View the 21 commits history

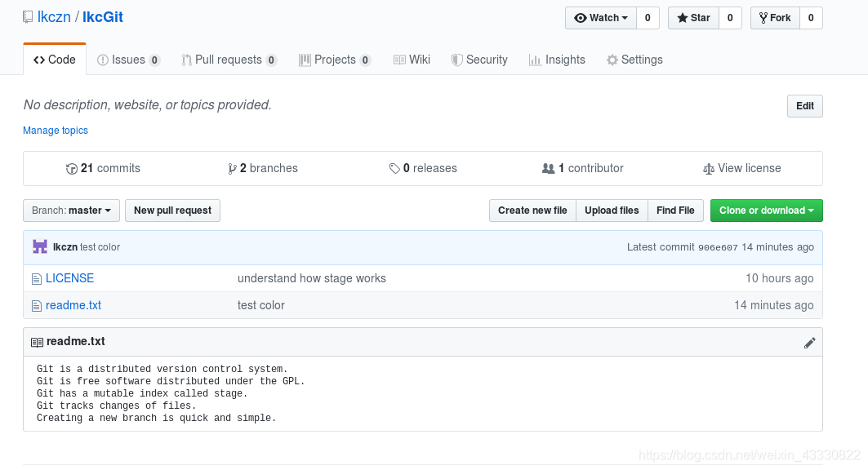point(103,168)
